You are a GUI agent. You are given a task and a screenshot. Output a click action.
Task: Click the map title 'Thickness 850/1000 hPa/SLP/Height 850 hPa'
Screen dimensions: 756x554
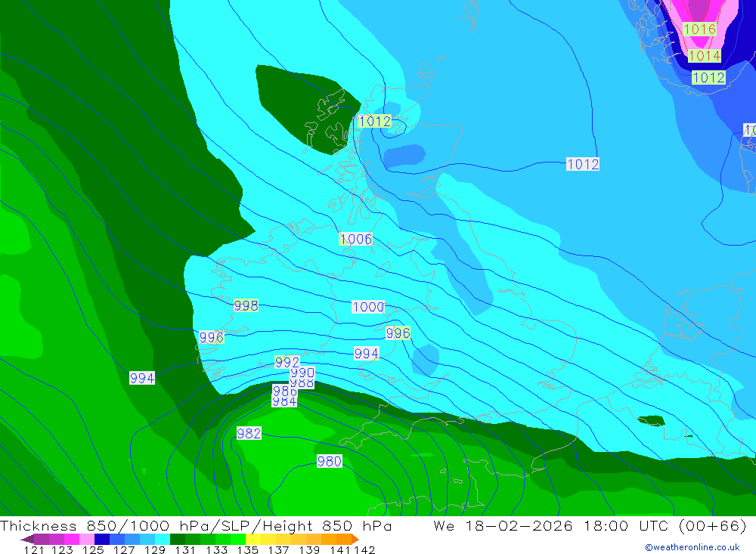pyautogui.click(x=196, y=525)
